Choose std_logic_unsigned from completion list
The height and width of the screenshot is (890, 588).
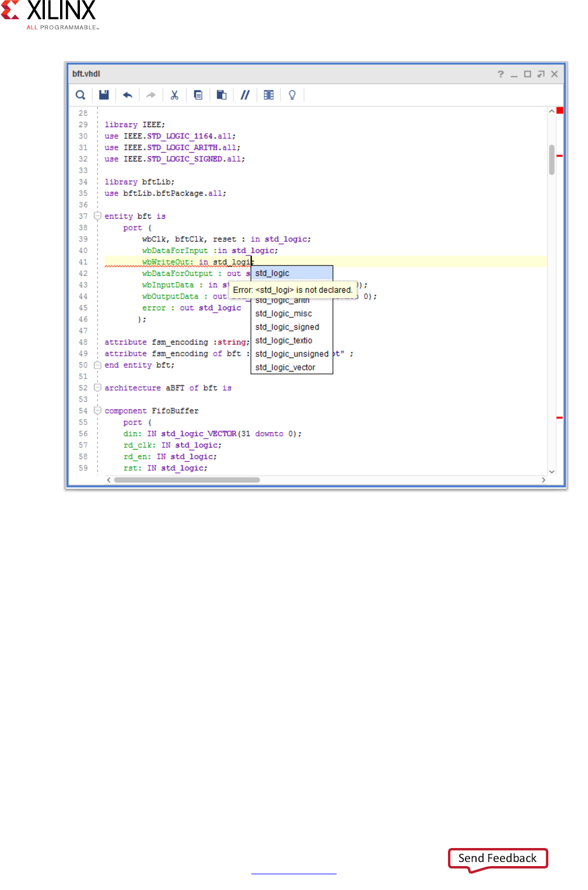[x=292, y=354]
